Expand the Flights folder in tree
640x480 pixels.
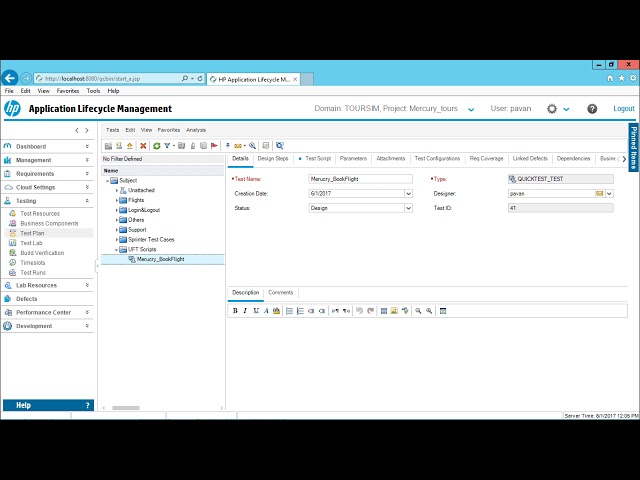[x=116, y=200]
